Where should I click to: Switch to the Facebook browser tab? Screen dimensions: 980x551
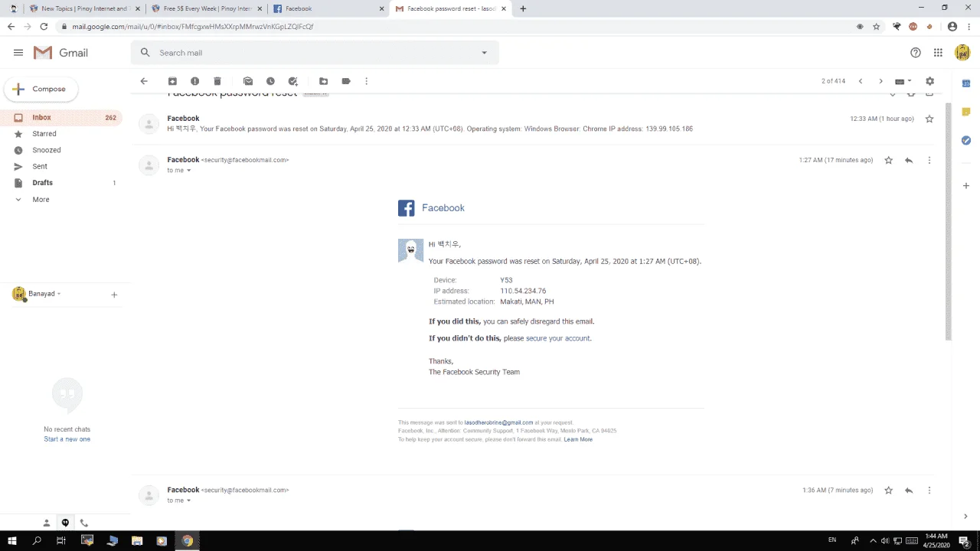tap(328, 8)
